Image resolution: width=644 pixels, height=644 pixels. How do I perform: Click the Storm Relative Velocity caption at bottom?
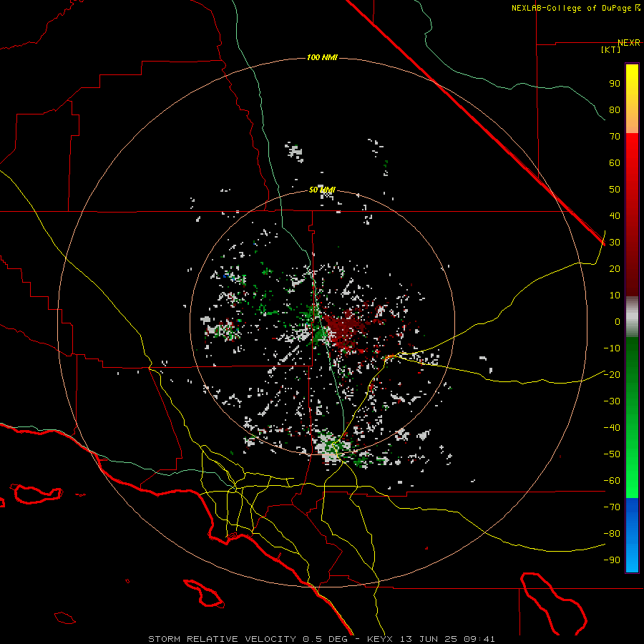[321, 639]
